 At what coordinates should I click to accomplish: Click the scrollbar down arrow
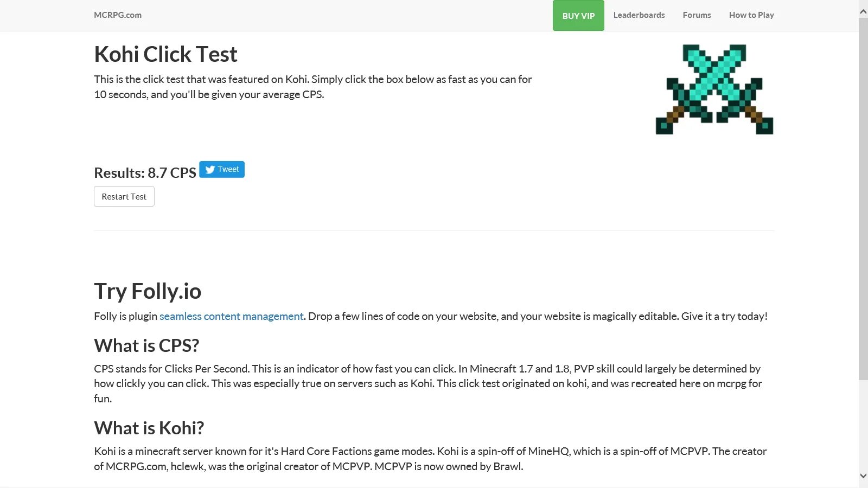863,476
